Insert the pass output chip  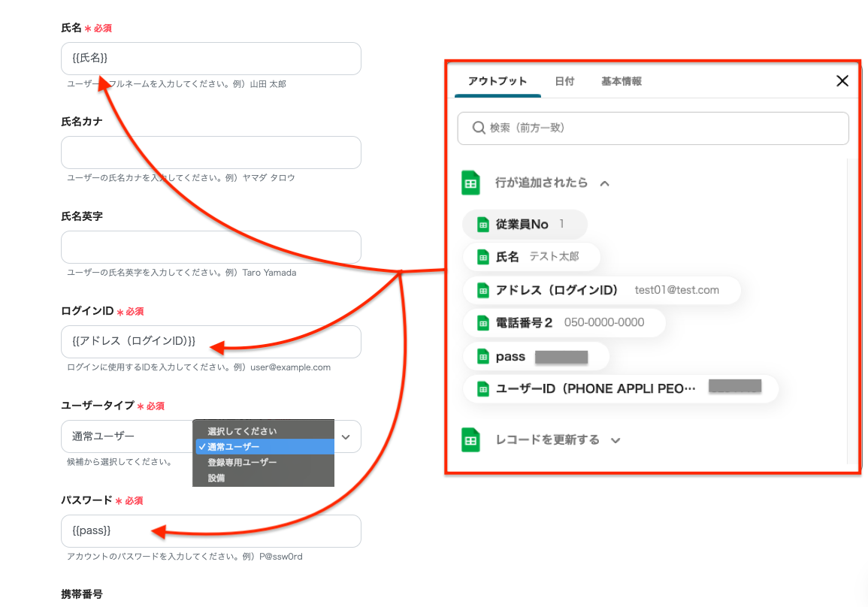click(x=536, y=357)
